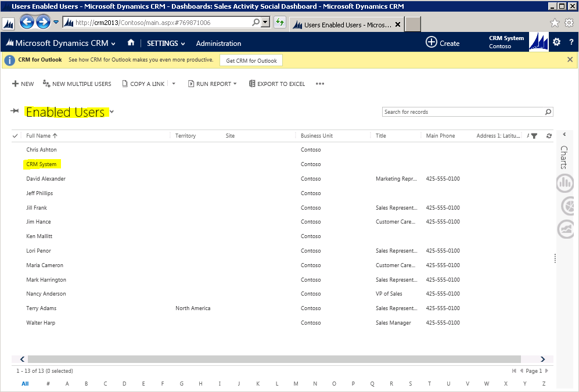Open the RUN REPORT dropdown

click(x=213, y=84)
